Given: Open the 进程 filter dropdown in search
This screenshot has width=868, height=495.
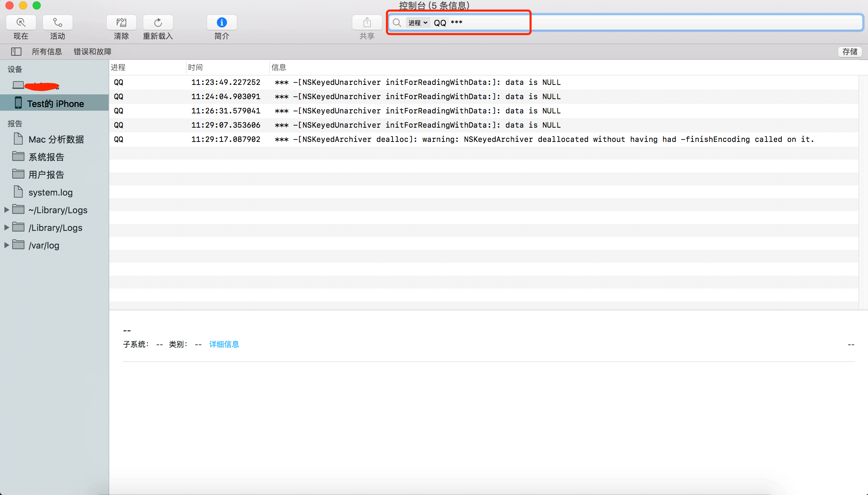Looking at the screenshot, I should coord(417,22).
